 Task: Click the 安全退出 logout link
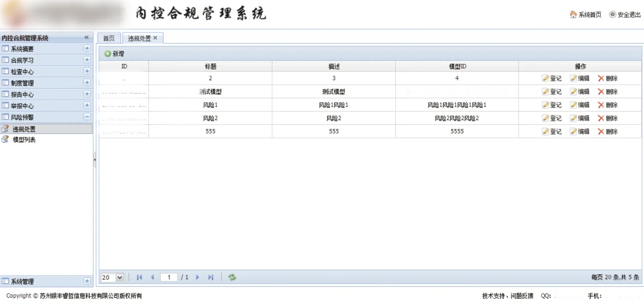[x=625, y=15]
